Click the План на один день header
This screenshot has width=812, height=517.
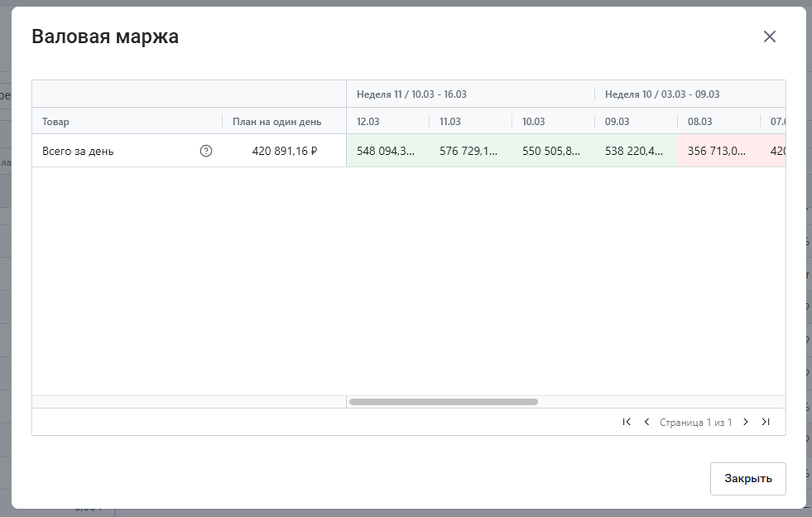(276, 122)
